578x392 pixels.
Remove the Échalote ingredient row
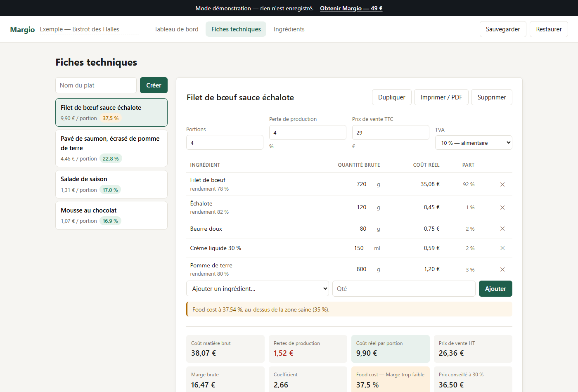[502, 208]
